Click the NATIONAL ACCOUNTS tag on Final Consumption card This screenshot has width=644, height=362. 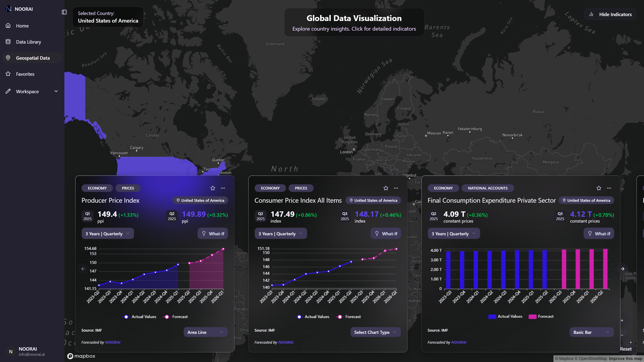(x=487, y=188)
